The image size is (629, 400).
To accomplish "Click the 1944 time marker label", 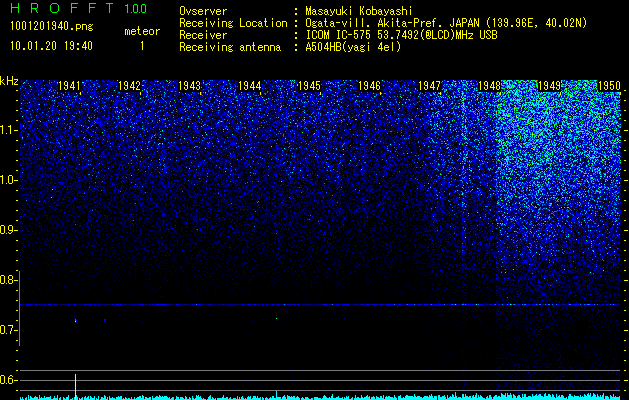I will (x=250, y=85).
